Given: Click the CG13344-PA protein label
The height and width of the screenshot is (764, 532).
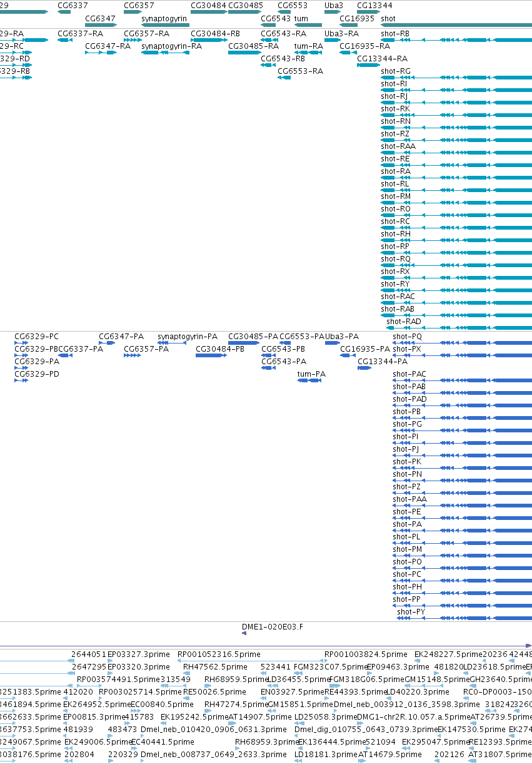Looking at the screenshot, I should point(383,362).
